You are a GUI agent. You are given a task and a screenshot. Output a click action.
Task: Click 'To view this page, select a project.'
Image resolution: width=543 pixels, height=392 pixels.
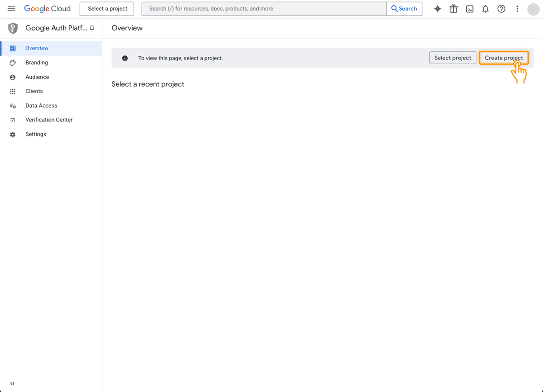pyautogui.click(x=181, y=58)
